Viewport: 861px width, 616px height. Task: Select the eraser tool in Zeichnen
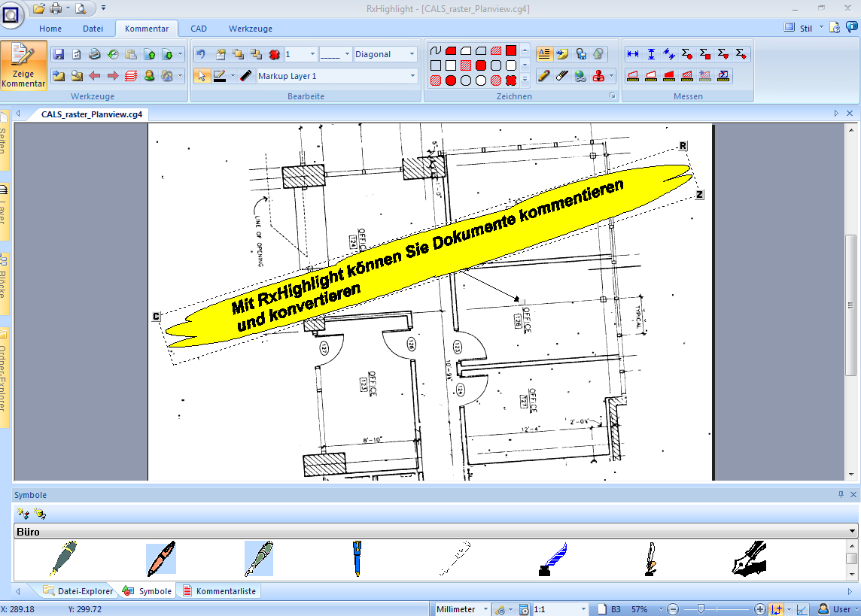(x=561, y=76)
